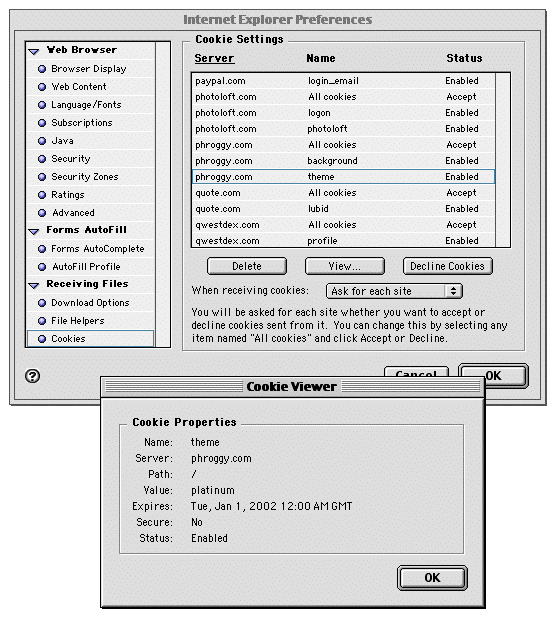This screenshot has height=618, width=554.
Task: Click the cookie list vertical scrollbar
Action: click(x=502, y=160)
